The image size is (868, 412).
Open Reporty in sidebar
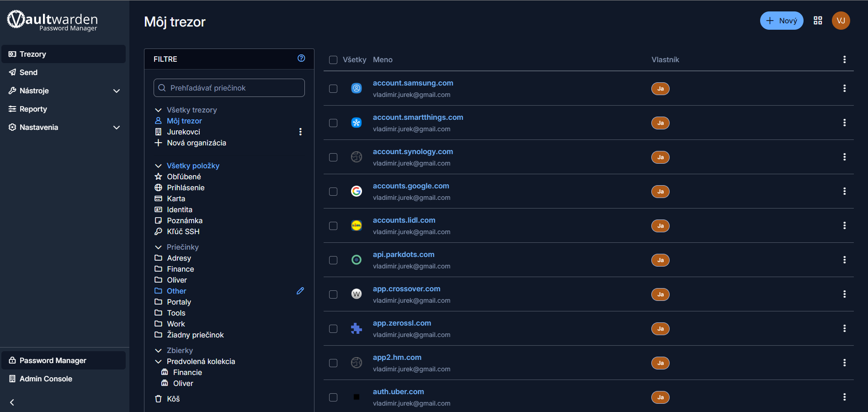point(64,109)
